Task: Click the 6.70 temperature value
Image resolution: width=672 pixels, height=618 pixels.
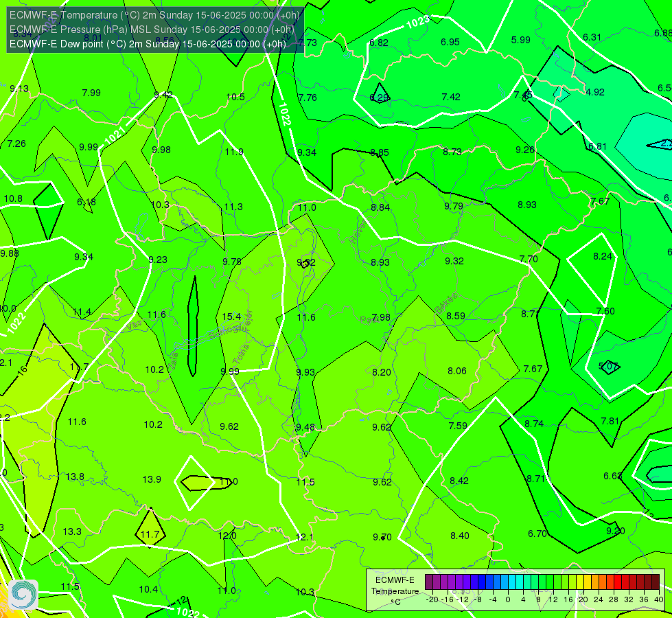Action: point(537,534)
